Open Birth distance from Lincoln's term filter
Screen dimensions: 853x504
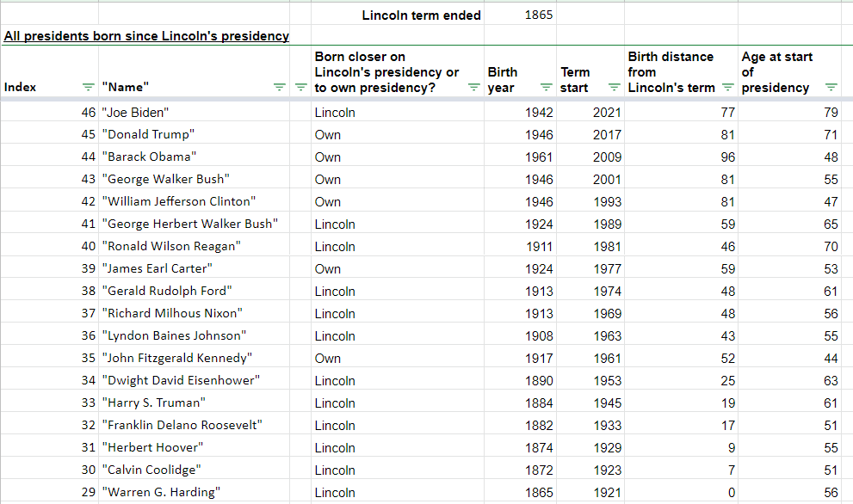[728, 87]
